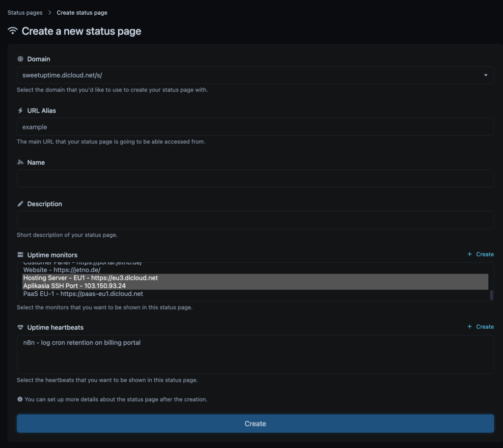Select the n8n log cron heartbeat option
The height and width of the screenshot is (448, 503).
[82, 343]
